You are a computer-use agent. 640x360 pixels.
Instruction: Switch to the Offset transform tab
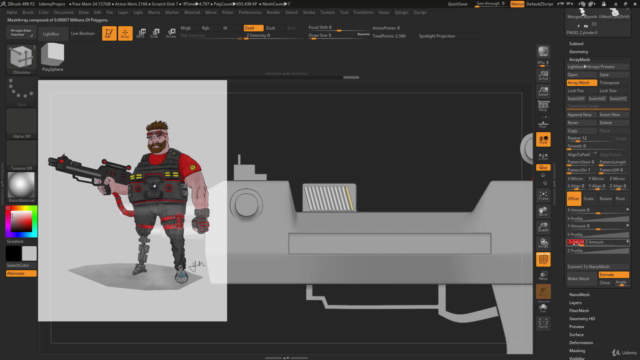pos(573,199)
